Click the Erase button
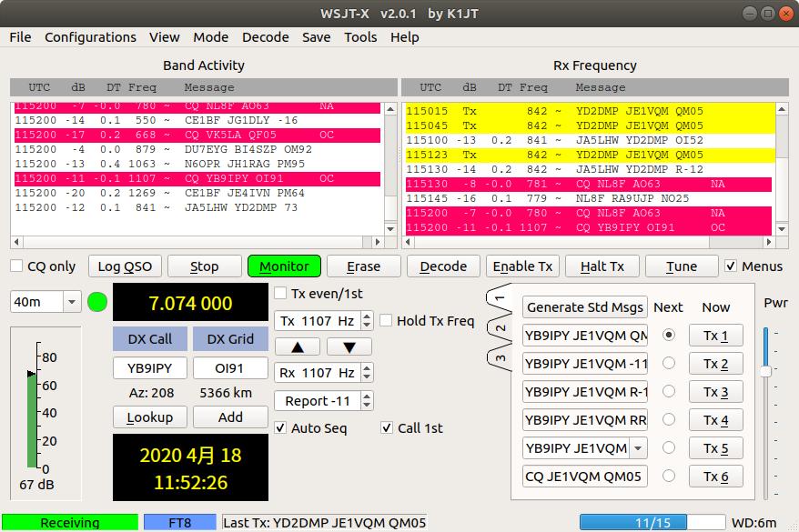This screenshot has width=799, height=532. coord(364,266)
